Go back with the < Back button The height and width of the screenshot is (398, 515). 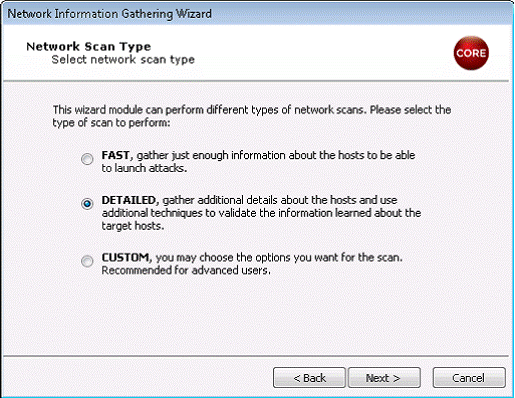point(309,378)
